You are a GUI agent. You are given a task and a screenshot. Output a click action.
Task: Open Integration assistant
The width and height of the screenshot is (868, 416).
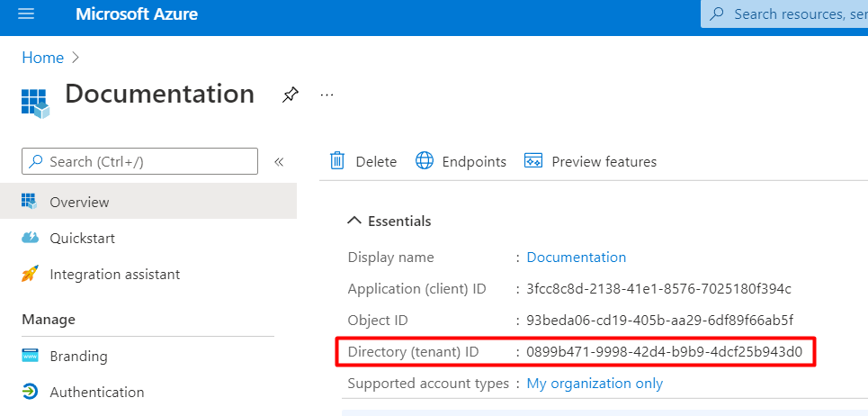coord(114,275)
